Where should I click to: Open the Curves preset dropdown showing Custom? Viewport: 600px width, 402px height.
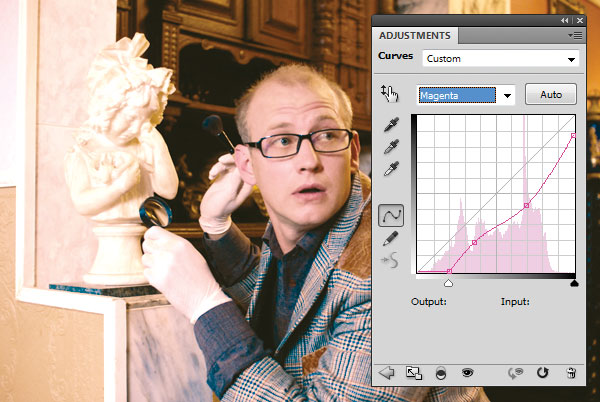pos(501,59)
